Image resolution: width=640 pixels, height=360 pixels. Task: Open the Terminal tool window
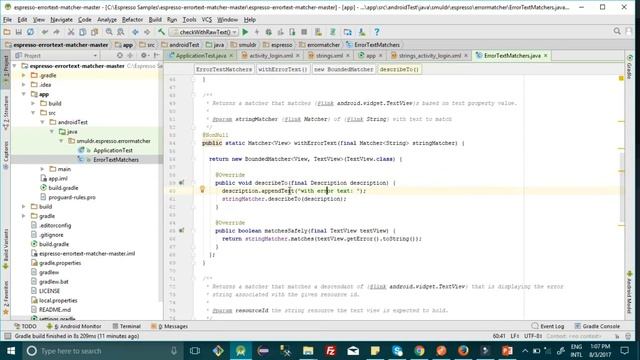[x=127, y=327]
